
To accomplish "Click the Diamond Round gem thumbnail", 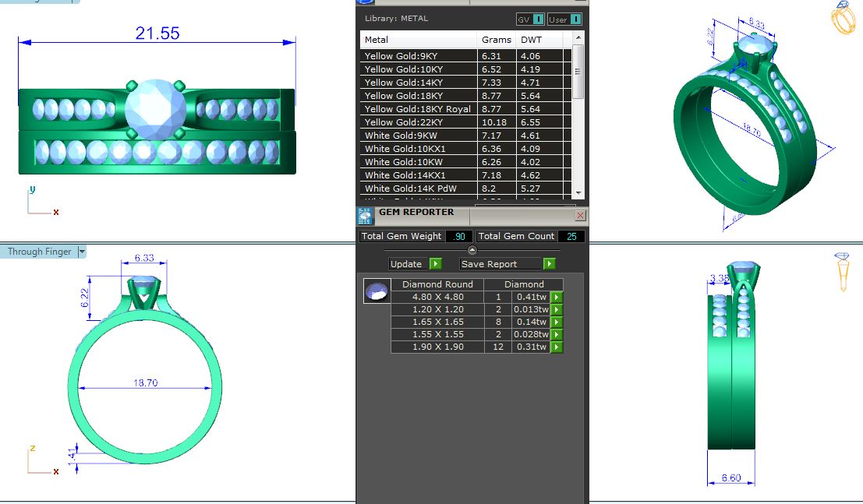I will pyautogui.click(x=377, y=291).
